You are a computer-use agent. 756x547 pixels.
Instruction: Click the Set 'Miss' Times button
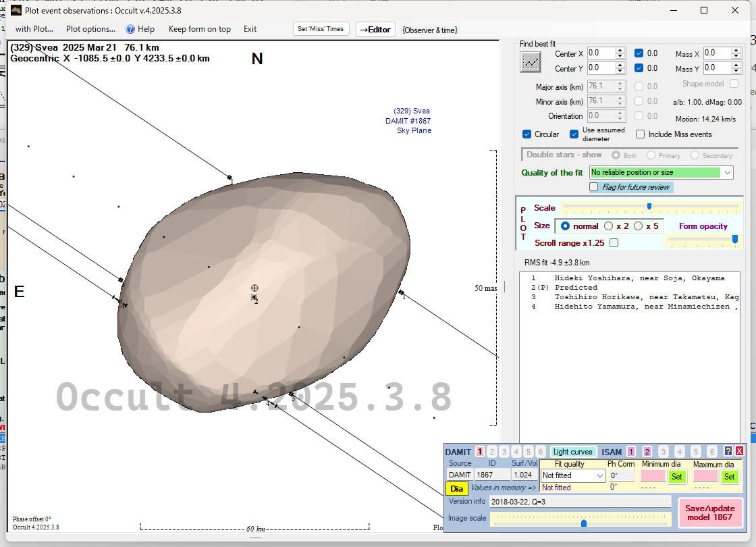pyautogui.click(x=321, y=29)
